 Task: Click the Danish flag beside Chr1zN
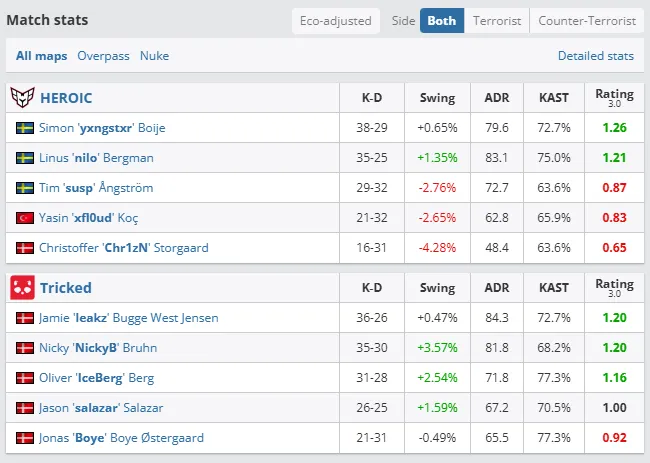click(25, 248)
